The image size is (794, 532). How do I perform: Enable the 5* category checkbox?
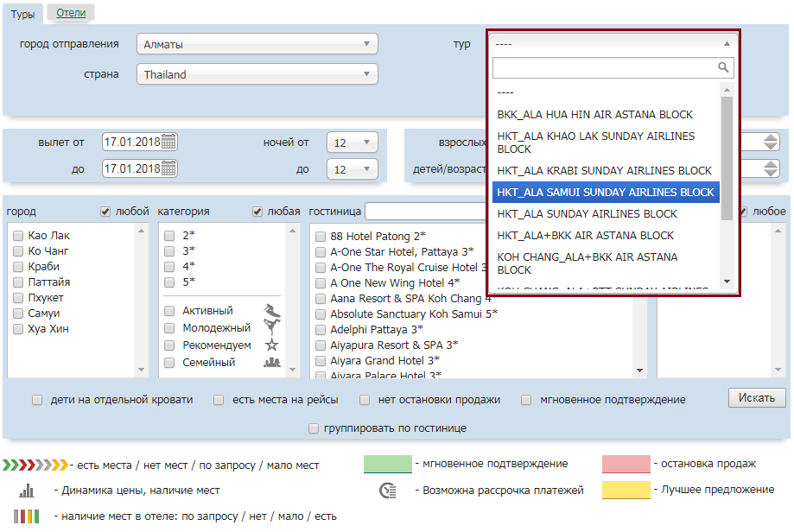[169, 282]
